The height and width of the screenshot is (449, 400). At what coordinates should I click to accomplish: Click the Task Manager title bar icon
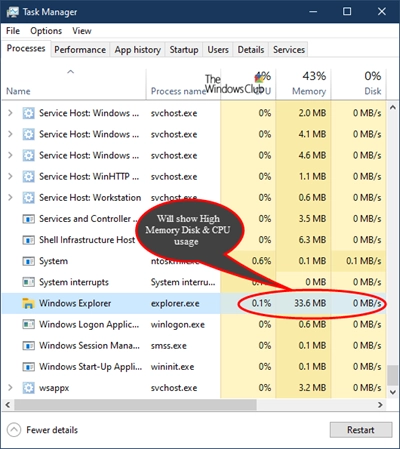(13, 12)
